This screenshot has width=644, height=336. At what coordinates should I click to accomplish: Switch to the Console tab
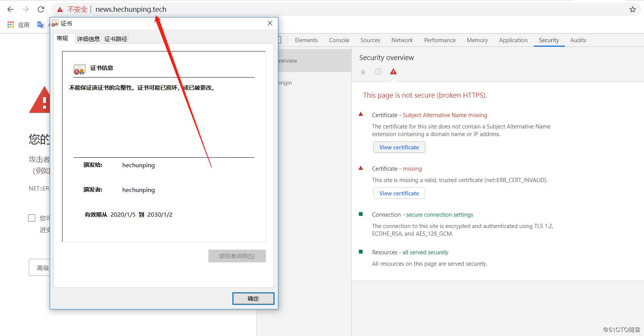pos(339,40)
